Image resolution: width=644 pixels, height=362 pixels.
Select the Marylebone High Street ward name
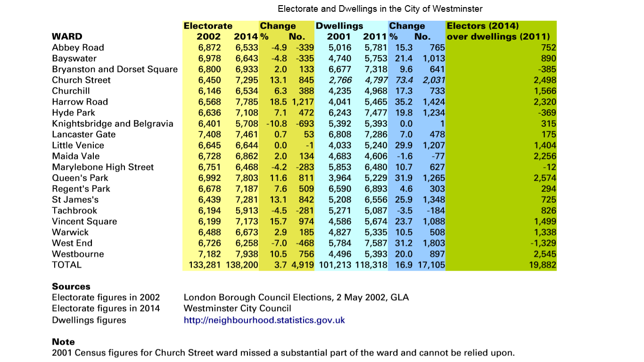pos(103,167)
